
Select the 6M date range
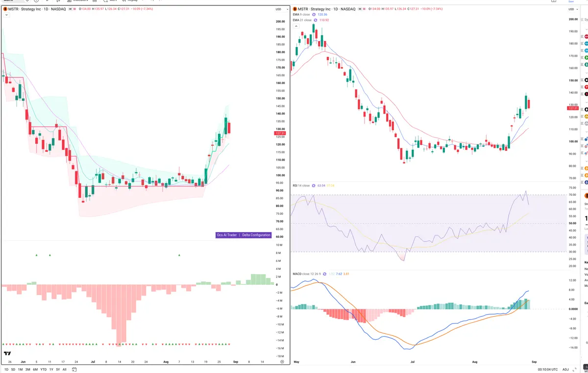[x=35, y=370]
